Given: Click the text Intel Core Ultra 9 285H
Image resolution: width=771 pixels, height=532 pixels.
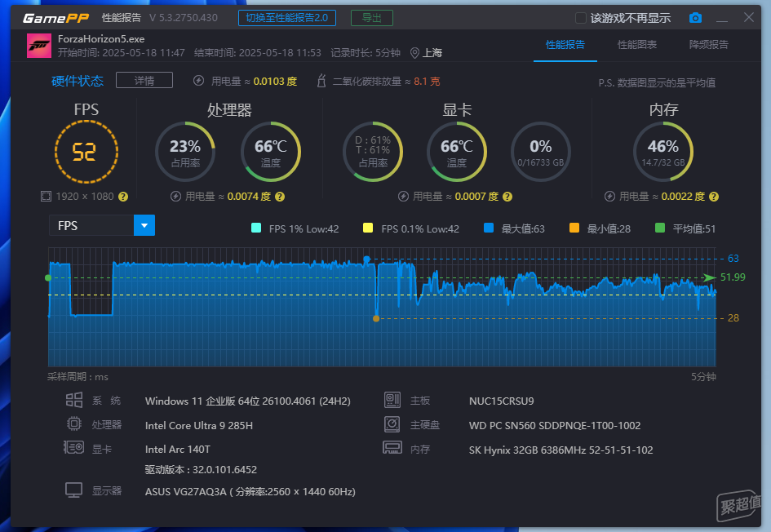Looking at the screenshot, I should pyautogui.click(x=198, y=426).
